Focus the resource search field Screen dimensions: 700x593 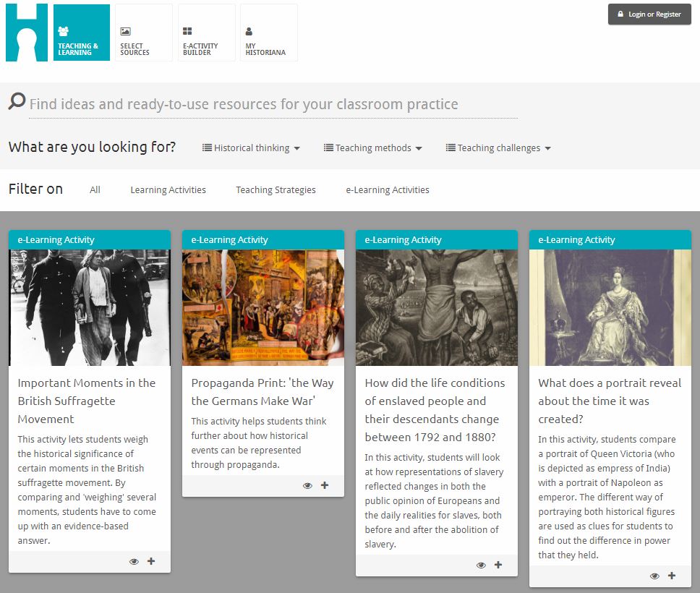click(273, 104)
